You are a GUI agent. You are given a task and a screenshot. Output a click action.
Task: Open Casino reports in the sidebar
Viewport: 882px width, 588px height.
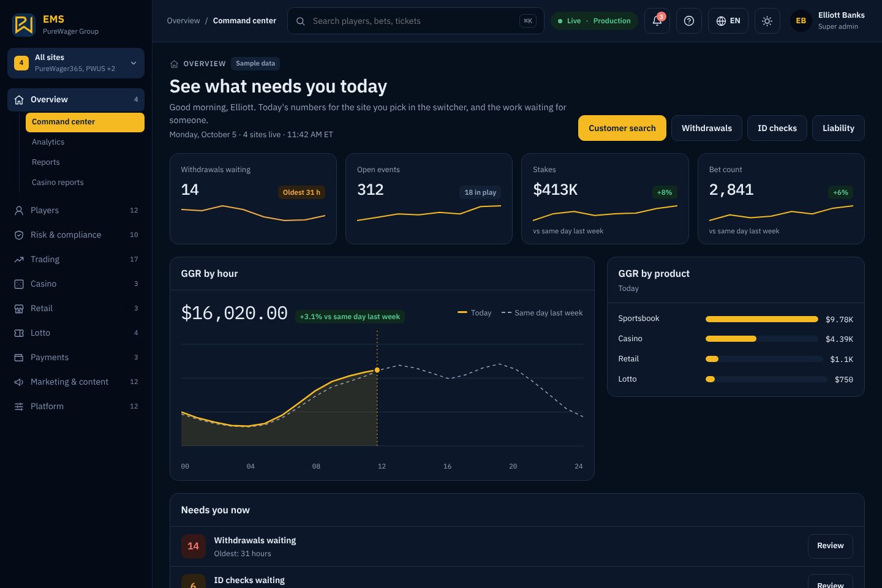coord(85,183)
